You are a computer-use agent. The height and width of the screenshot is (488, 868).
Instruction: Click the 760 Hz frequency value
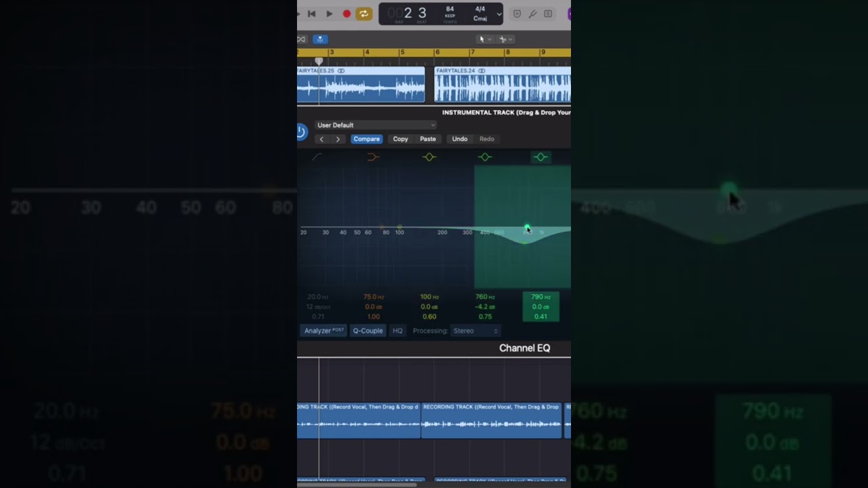tap(485, 297)
